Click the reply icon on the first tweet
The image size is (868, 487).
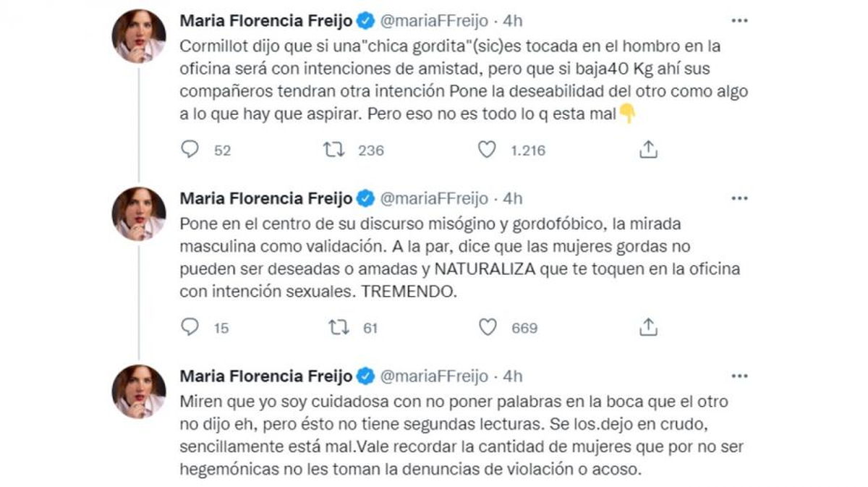click(190, 150)
